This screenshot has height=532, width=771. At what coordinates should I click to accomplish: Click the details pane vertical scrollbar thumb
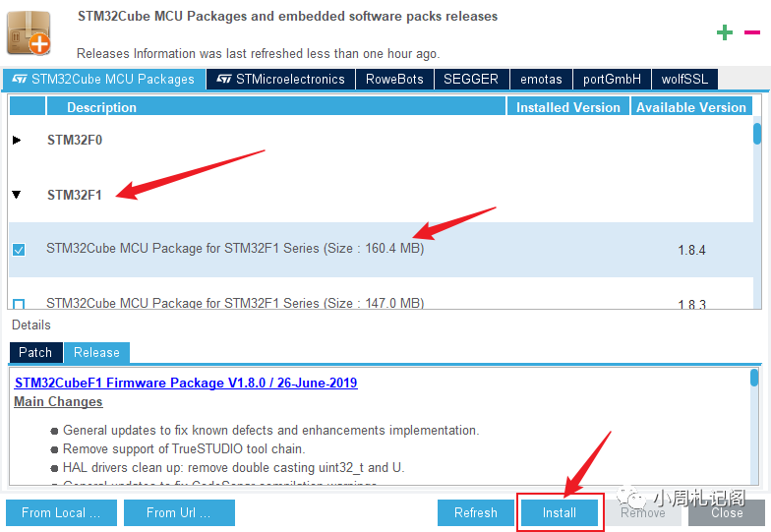coord(753,378)
